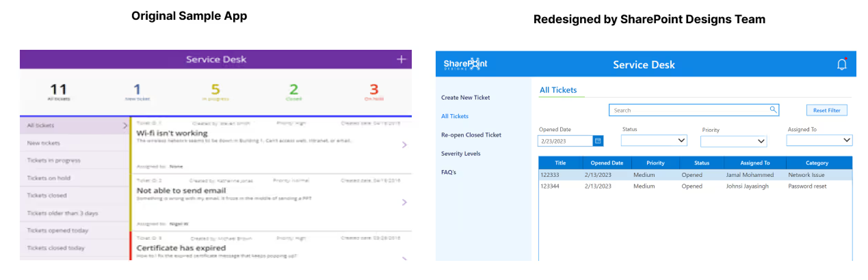Select Tickets older than 3 days

coord(75,213)
